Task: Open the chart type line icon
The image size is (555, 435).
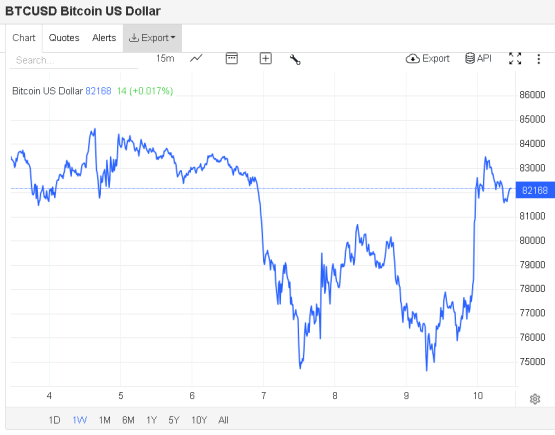Action: pyautogui.click(x=196, y=58)
